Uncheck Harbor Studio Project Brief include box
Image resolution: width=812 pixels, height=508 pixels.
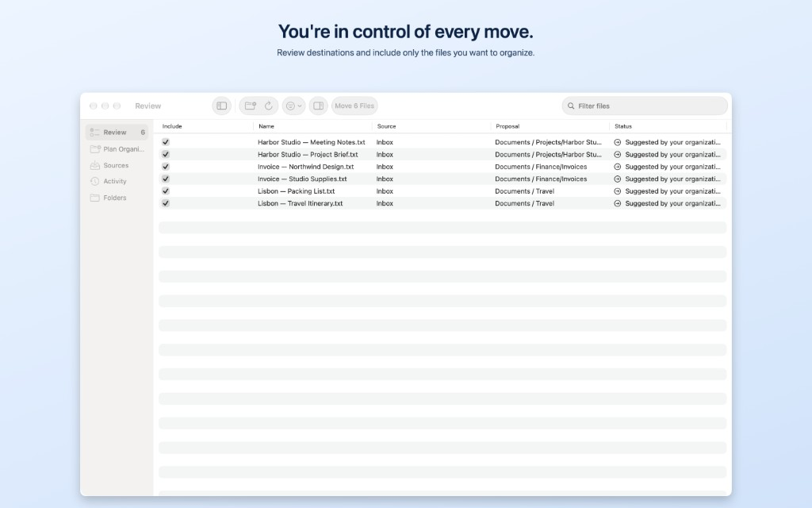[x=166, y=155]
